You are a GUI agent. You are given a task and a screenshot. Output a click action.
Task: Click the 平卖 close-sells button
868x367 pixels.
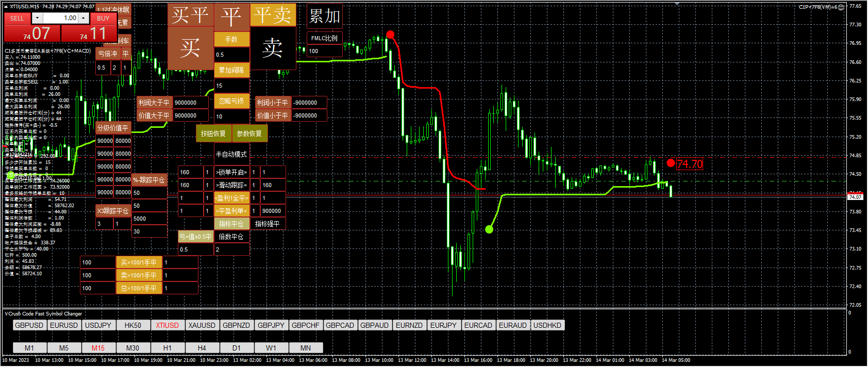[x=273, y=15]
